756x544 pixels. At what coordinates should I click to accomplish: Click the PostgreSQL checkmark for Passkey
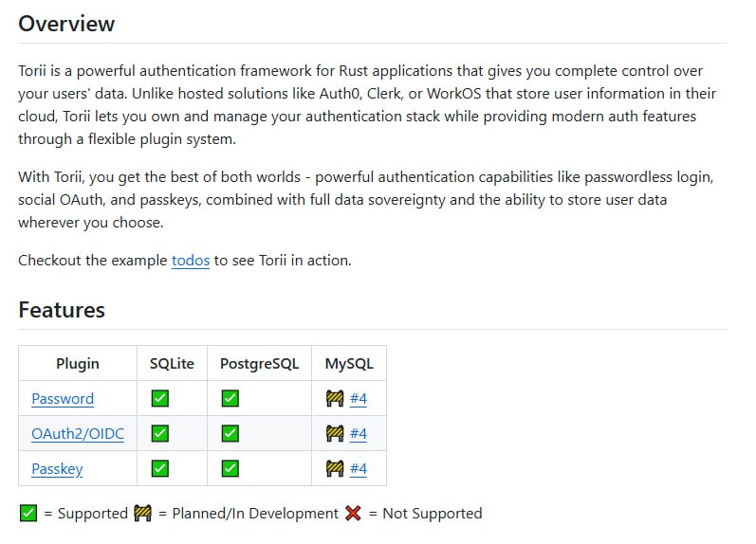click(230, 468)
